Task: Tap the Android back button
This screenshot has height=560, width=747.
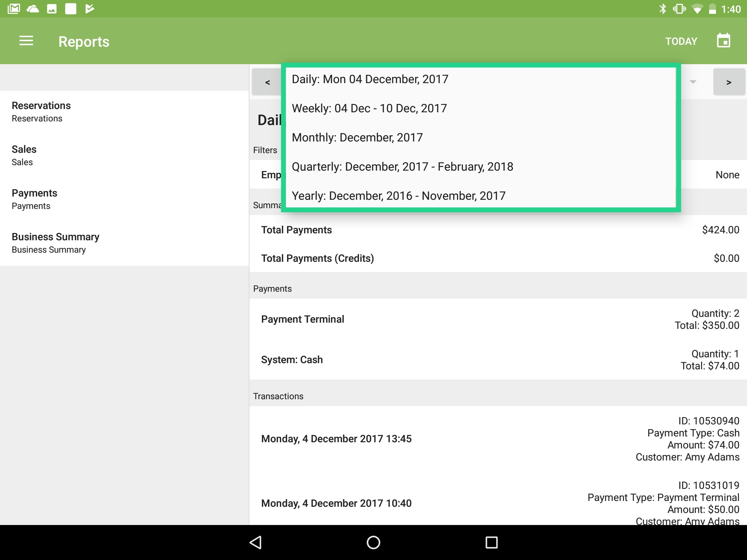Action: 255,542
